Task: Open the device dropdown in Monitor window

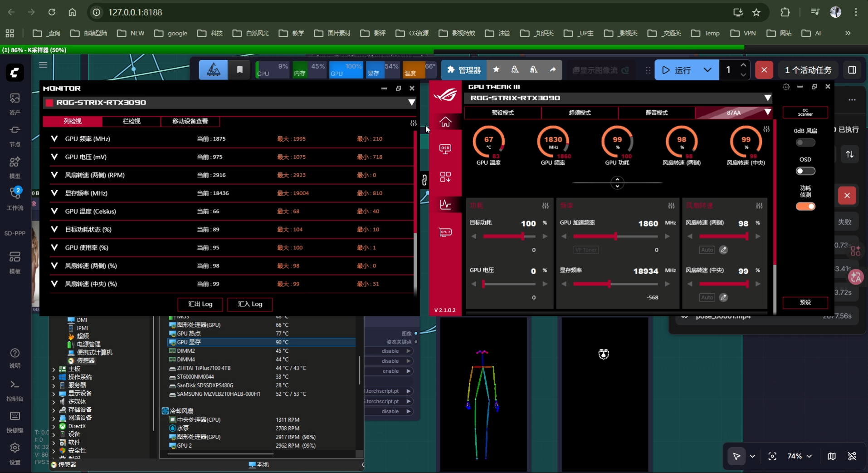Action: (411, 103)
